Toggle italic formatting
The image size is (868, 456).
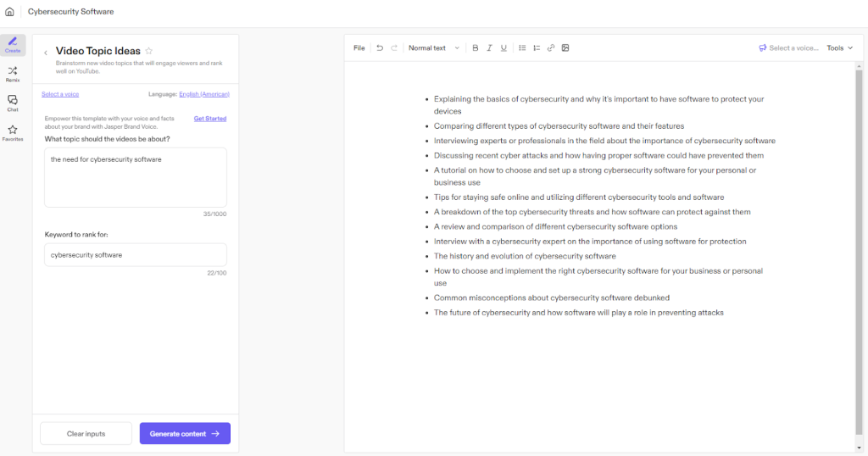pyautogui.click(x=489, y=48)
